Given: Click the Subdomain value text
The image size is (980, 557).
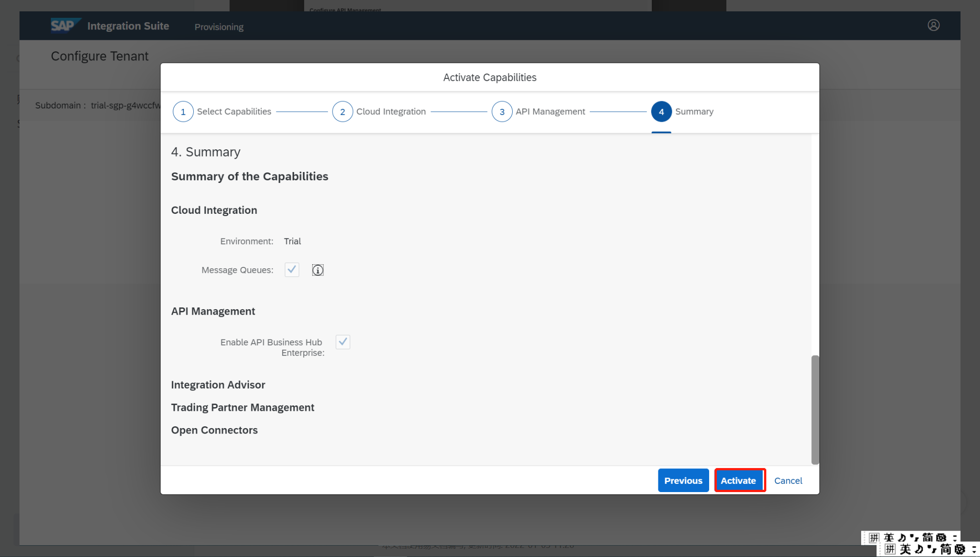Looking at the screenshot, I should click(x=126, y=105).
